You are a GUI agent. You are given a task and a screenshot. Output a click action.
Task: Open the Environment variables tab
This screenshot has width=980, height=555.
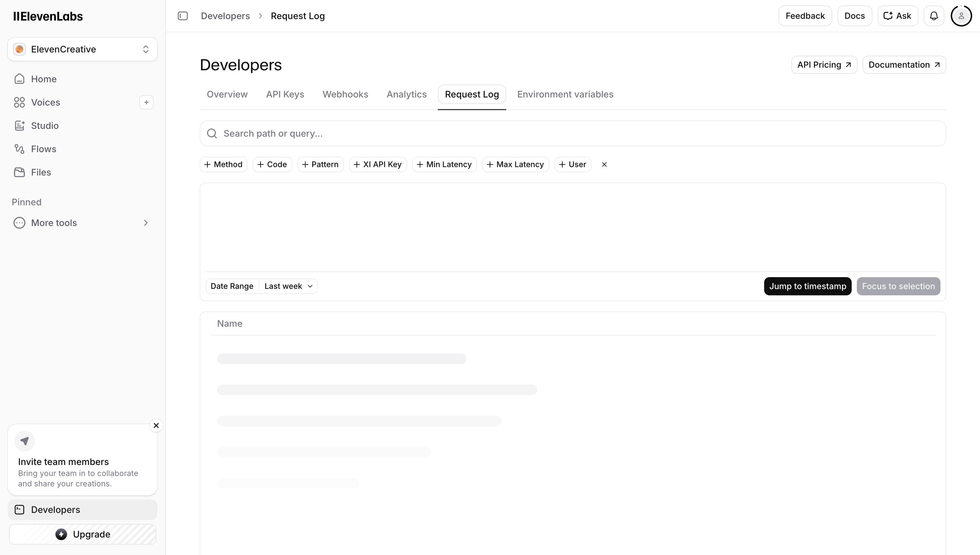(565, 94)
